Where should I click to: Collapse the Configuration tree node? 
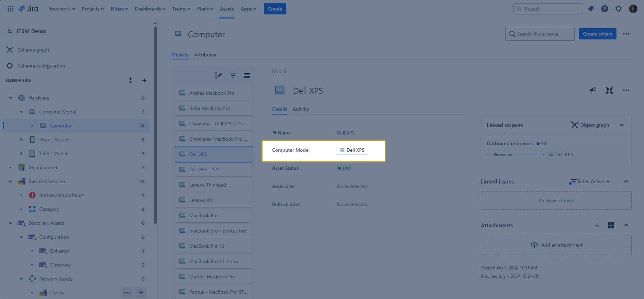pos(21,237)
